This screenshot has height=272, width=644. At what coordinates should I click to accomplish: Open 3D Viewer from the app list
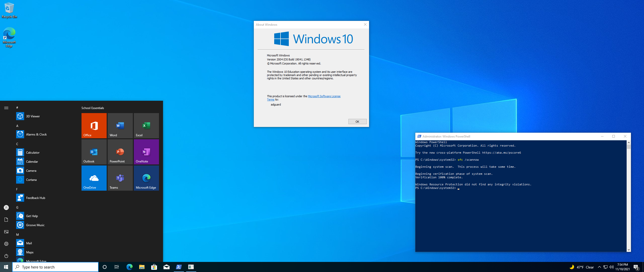[x=45, y=116]
